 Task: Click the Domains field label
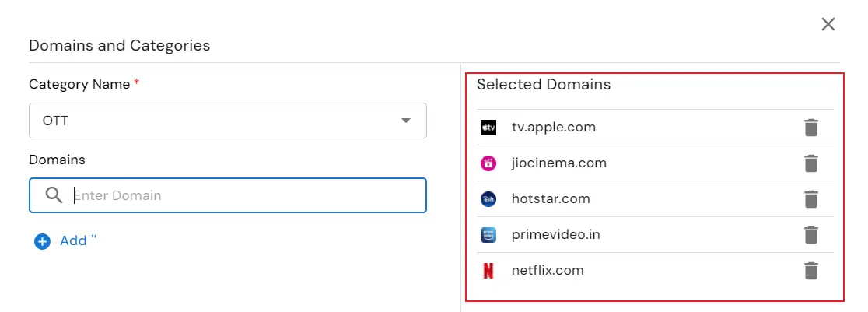(x=57, y=160)
